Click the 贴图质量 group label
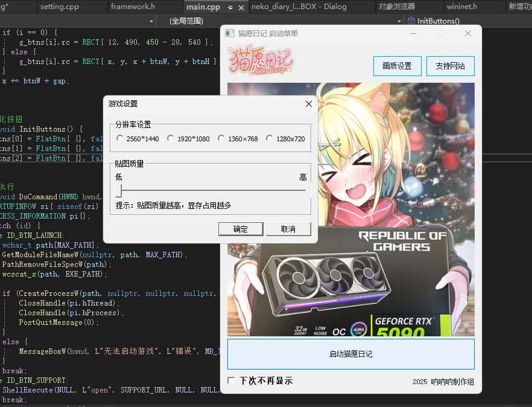 coord(129,164)
